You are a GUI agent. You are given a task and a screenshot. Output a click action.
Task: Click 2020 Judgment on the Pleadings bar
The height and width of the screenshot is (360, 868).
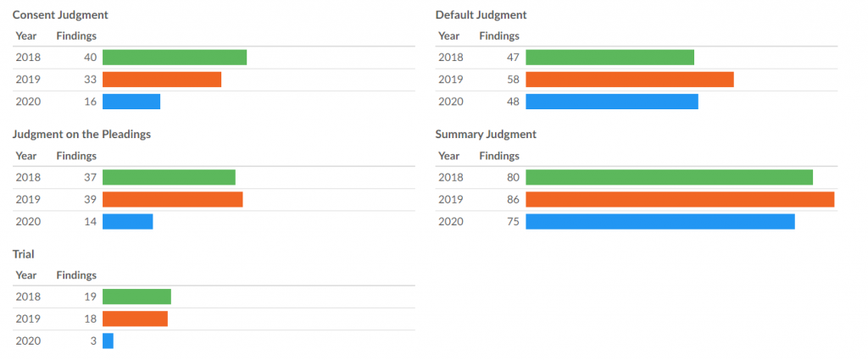128,222
